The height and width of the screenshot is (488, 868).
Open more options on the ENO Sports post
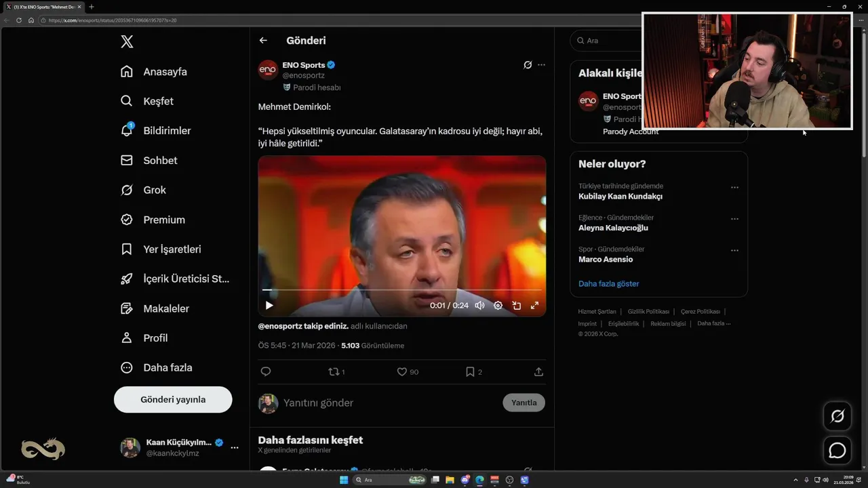pos(541,65)
